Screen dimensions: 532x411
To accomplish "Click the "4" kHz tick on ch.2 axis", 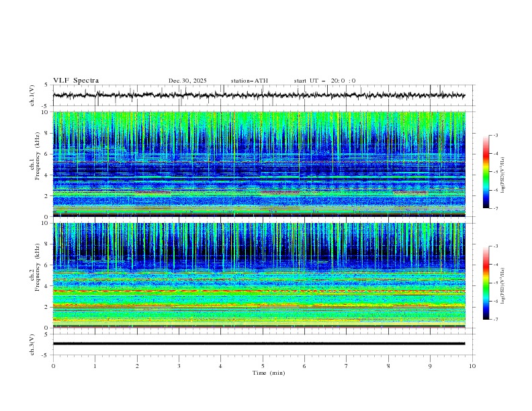I will pos(48,286).
